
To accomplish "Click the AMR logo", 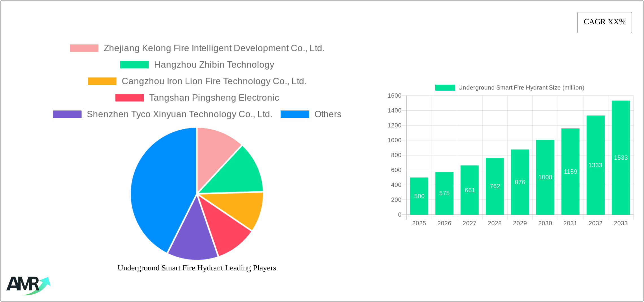I will point(28,286).
